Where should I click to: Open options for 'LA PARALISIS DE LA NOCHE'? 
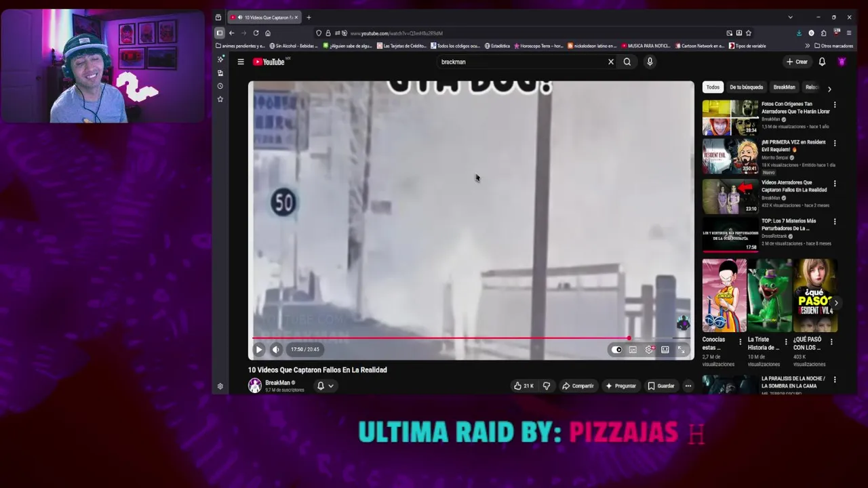[835, 380]
